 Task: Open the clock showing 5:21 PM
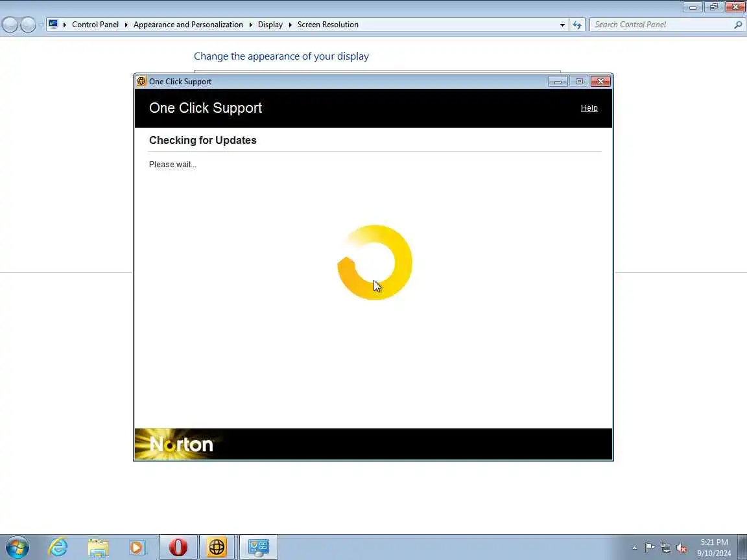coord(714,548)
